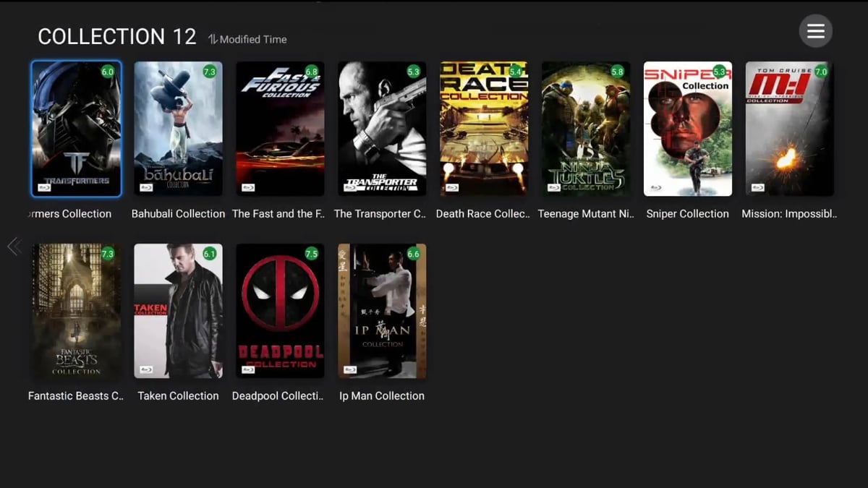The width and height of the screenshot is (868, 488).
Task: Click the 'Deadpool Collecti..' title
Action: tap(278, 395)
